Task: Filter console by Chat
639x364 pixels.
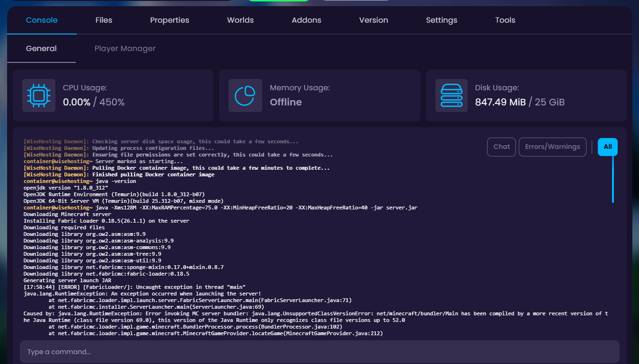Action: [x=501, y=147]
